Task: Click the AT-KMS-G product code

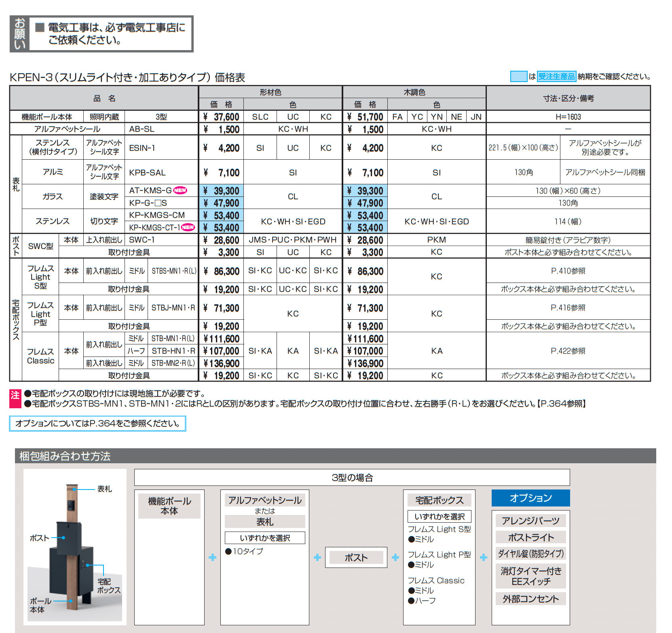Action: (150, 190)
